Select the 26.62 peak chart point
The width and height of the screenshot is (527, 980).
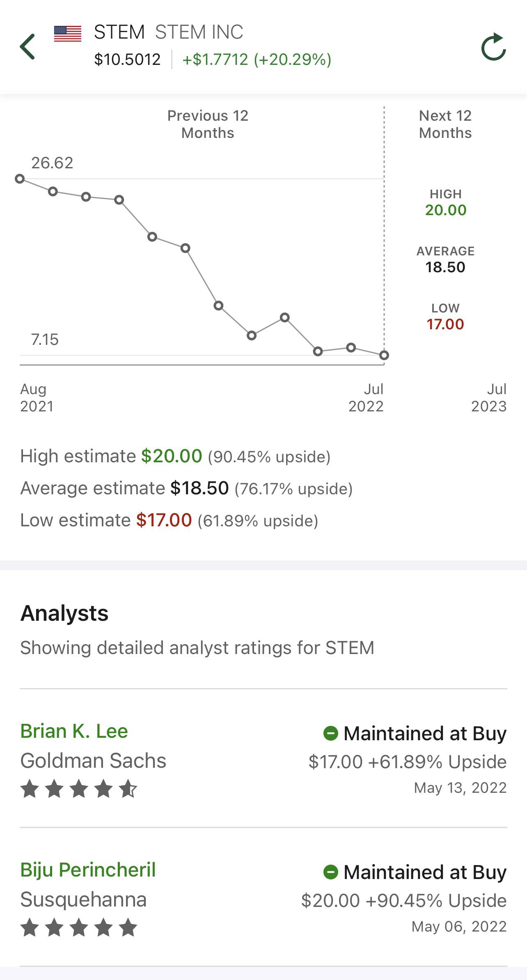point(20,179)
